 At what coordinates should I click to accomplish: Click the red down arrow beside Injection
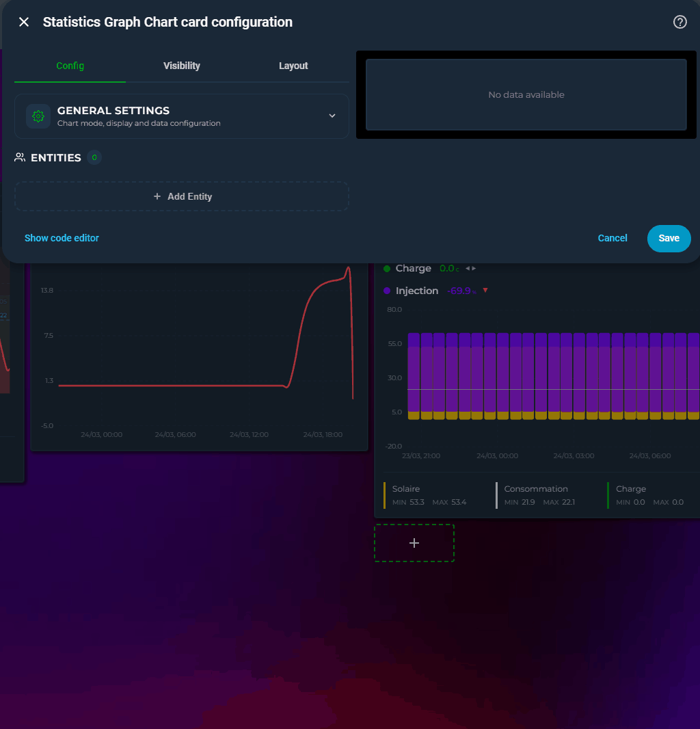[485, 291]
